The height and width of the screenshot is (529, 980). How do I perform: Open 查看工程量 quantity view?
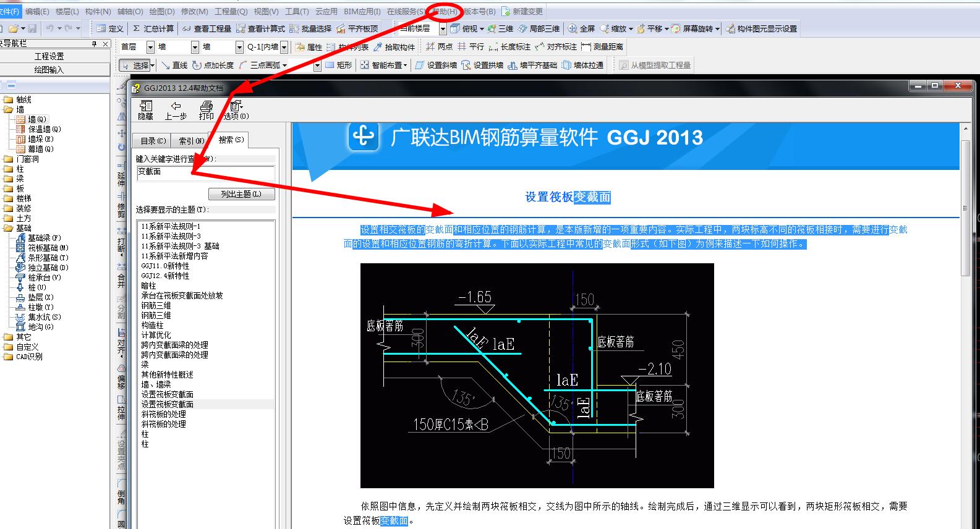click(x=207, y=28)
